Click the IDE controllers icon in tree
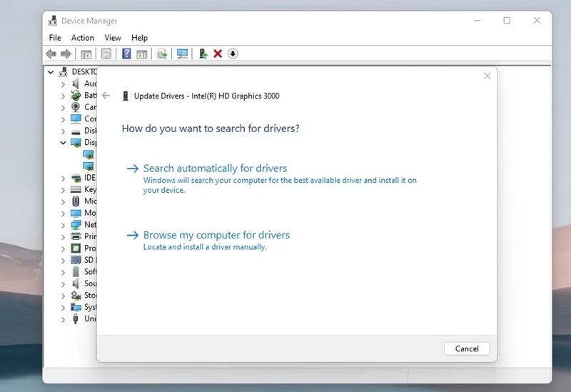The height and width of the screenshot is (392, 571). coord(76,178)
